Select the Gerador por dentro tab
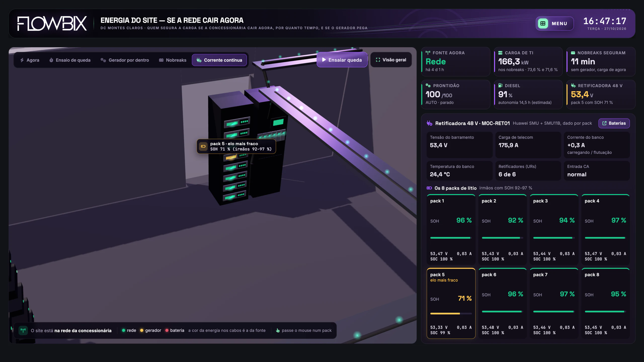The width and height of the screenshot is (644, 362). tap(125, 60)
